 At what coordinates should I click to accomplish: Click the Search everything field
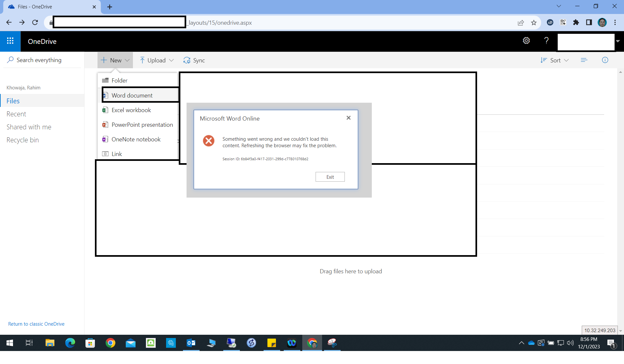39,60
